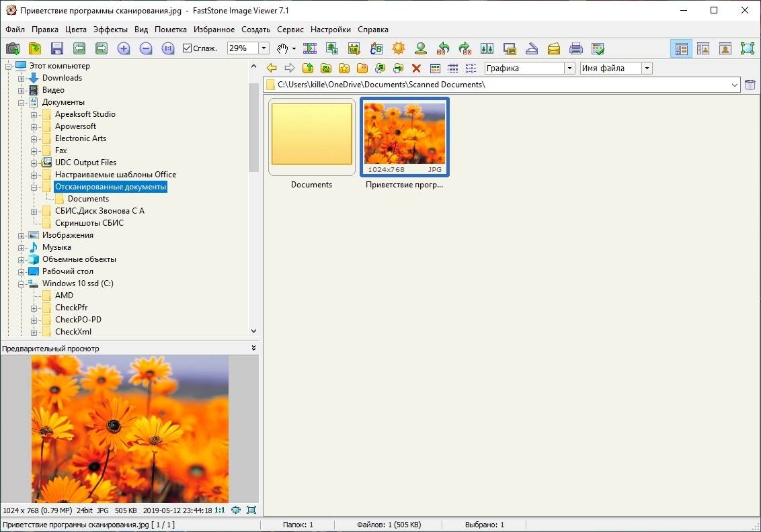
Task: Start a slideshow with the filmstrip icon
Action: [310, 48]
